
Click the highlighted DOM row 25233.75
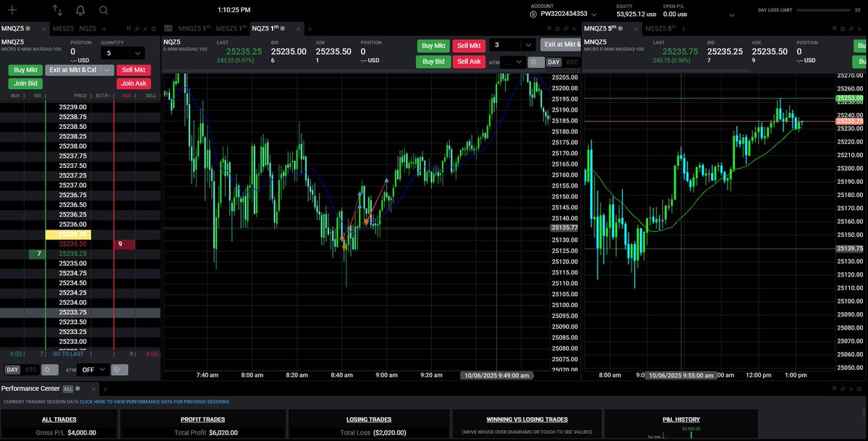pos(80,312)
